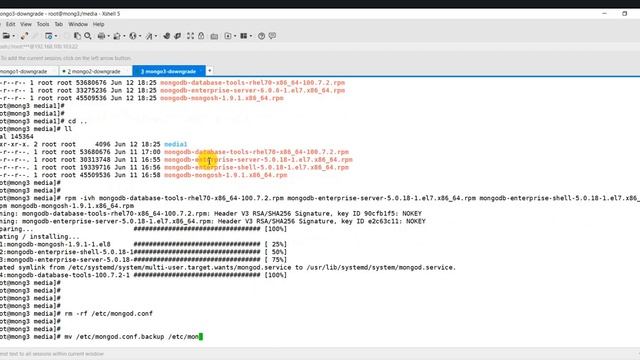Click 'mongodb-enterprise-shell-5.0.18-1.el7.x86_64.rpm' file name in listing

[256, 167]
